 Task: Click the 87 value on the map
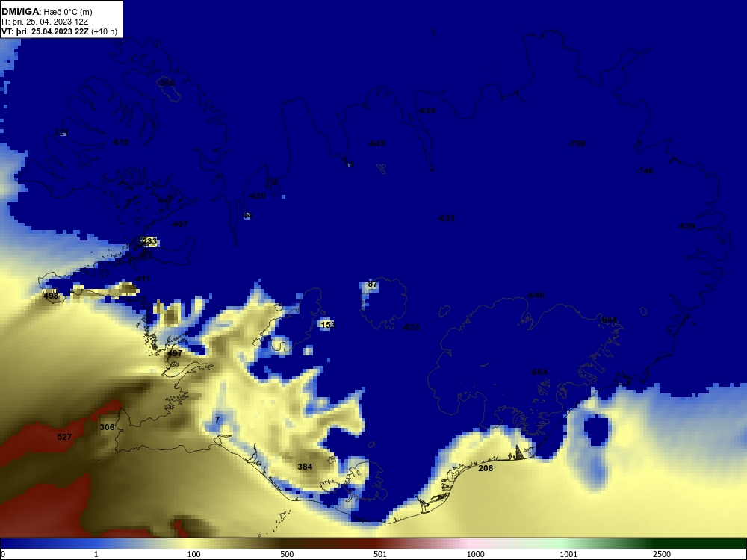(373, 284)
